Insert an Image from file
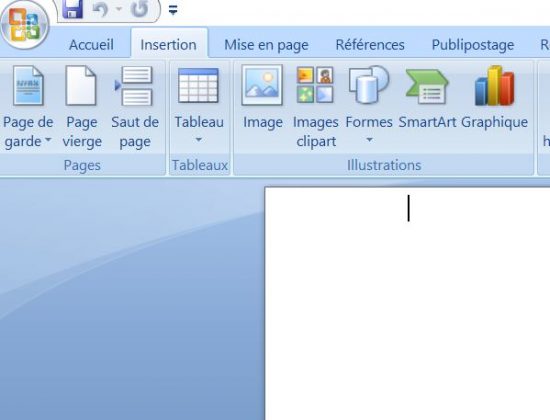550x420 pixels. click(262, 98)
